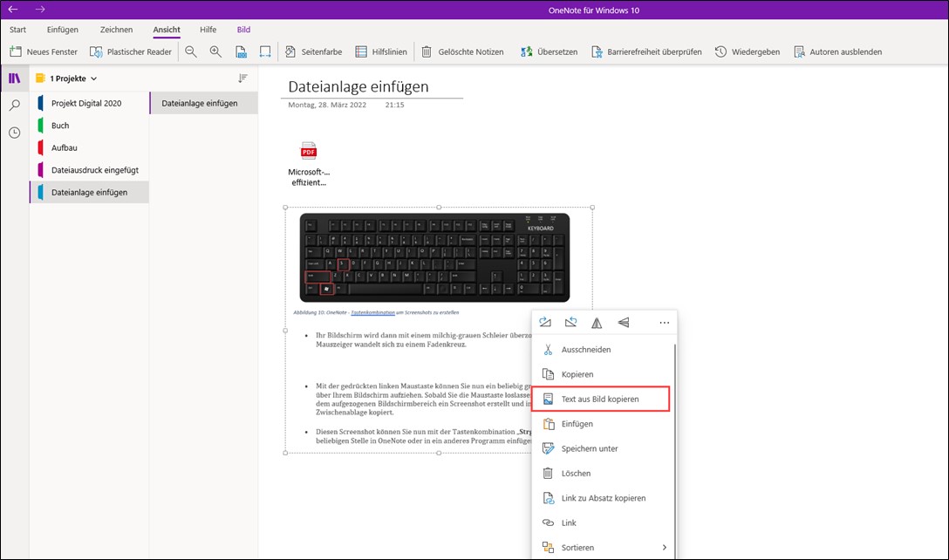
Task: Expand the 1 Projekte notebook dropdown
Action: coord(66,79)
